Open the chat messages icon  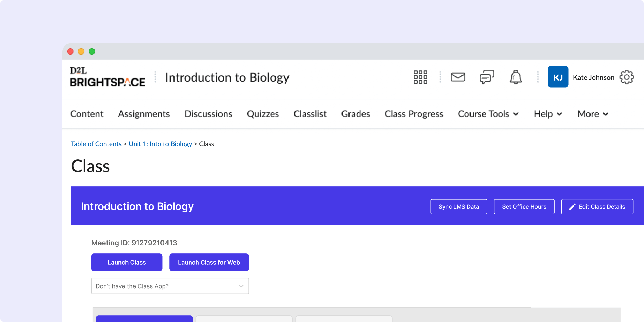pos(487,77)
